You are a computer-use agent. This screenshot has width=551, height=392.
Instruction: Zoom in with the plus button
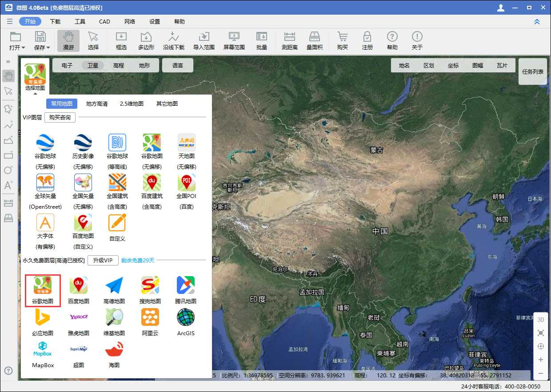(x=541, y=360)
